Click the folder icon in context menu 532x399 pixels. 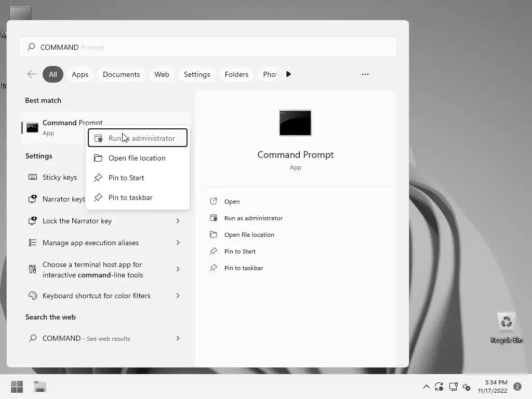click(98, 158)
